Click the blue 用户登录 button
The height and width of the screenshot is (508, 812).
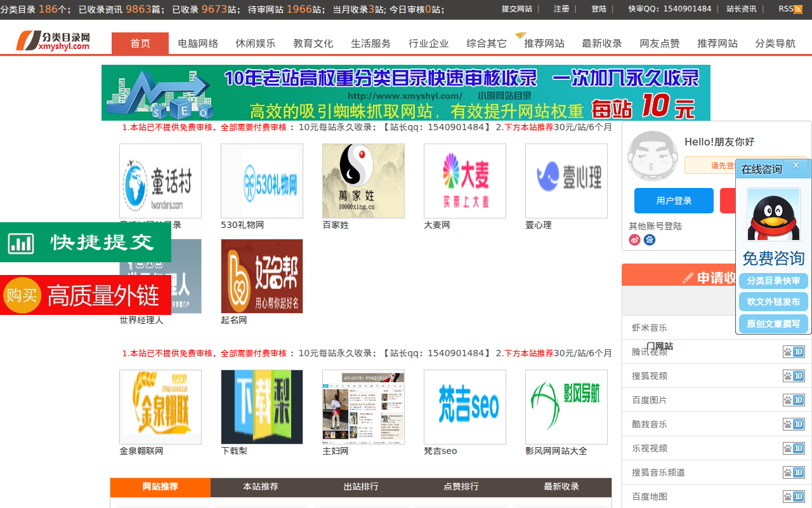point(674,200)
